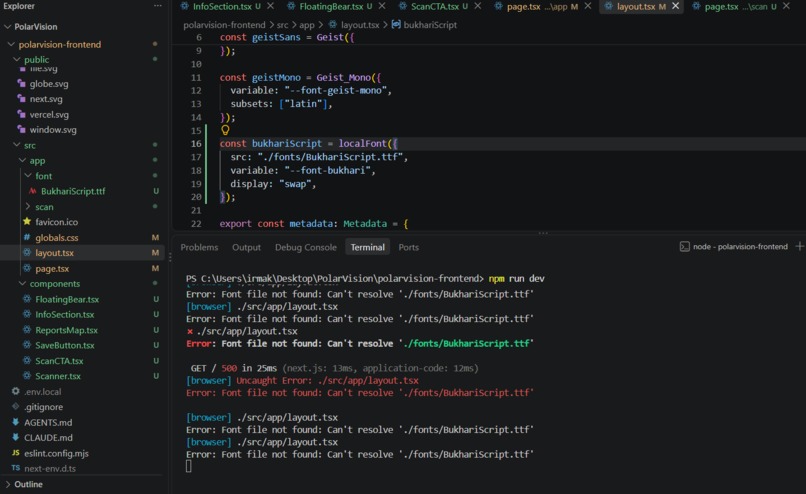The width and height of the screenshot is (806, 494).
Task: Open vercel.svg file in explorer
Action: coord(49,115)
